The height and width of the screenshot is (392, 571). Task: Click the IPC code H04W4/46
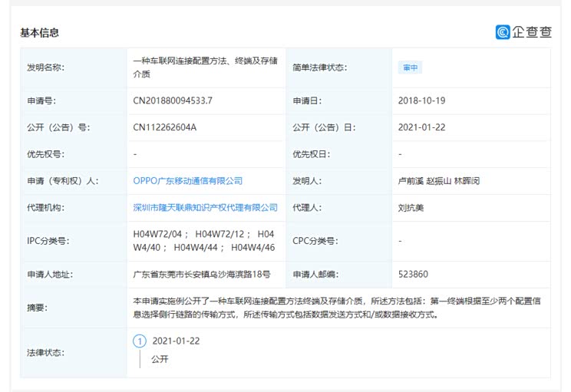pos(252,247)
